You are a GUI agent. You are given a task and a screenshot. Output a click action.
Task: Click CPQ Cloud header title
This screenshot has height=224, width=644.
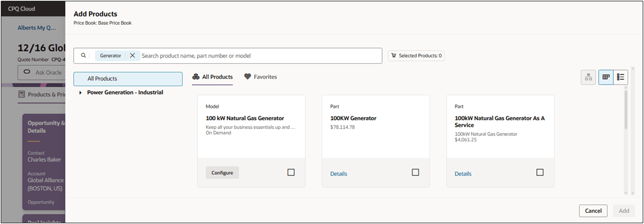[21, 9]
